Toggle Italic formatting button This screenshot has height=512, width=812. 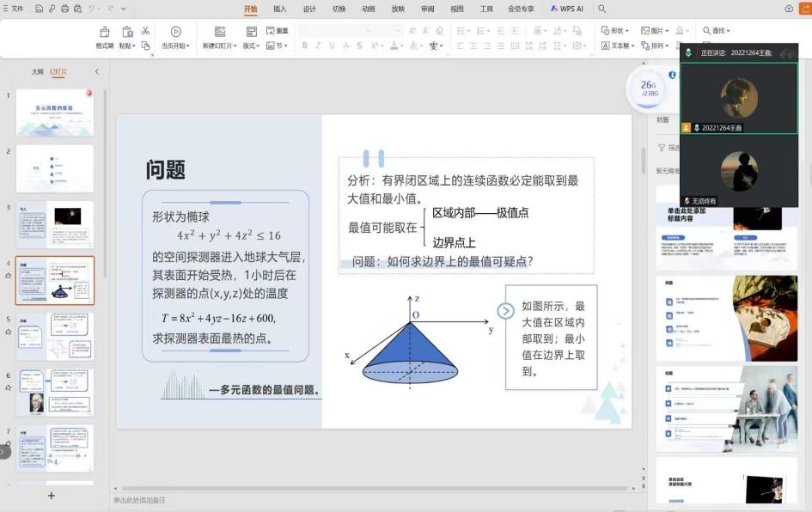point(318,46)
